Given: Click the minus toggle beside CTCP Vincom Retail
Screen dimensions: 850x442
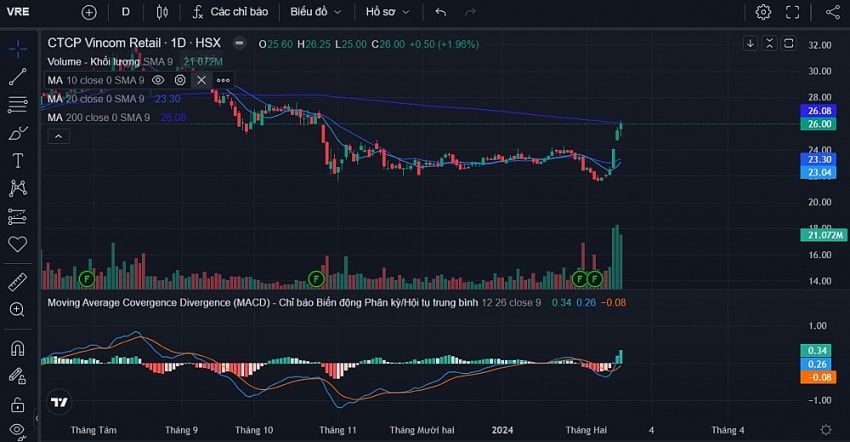Looking at the screenshot, I should (239, 43).
